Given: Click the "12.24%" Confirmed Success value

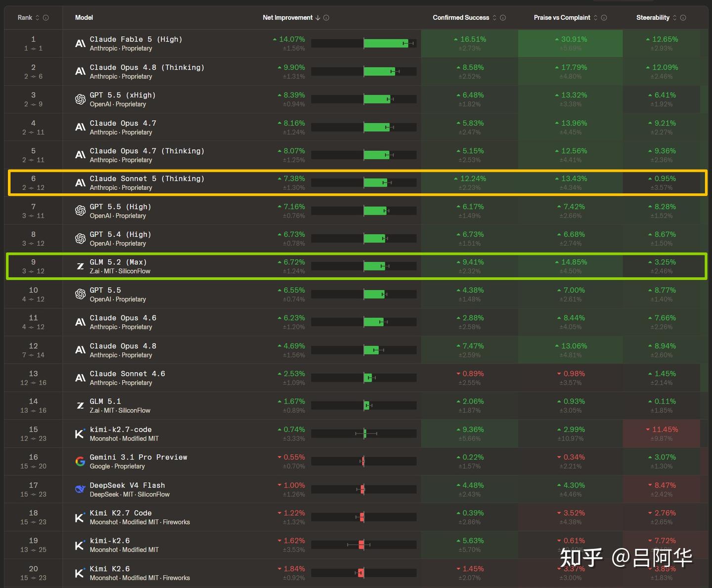Looking at the screenshot, I should tap(473, 179).
